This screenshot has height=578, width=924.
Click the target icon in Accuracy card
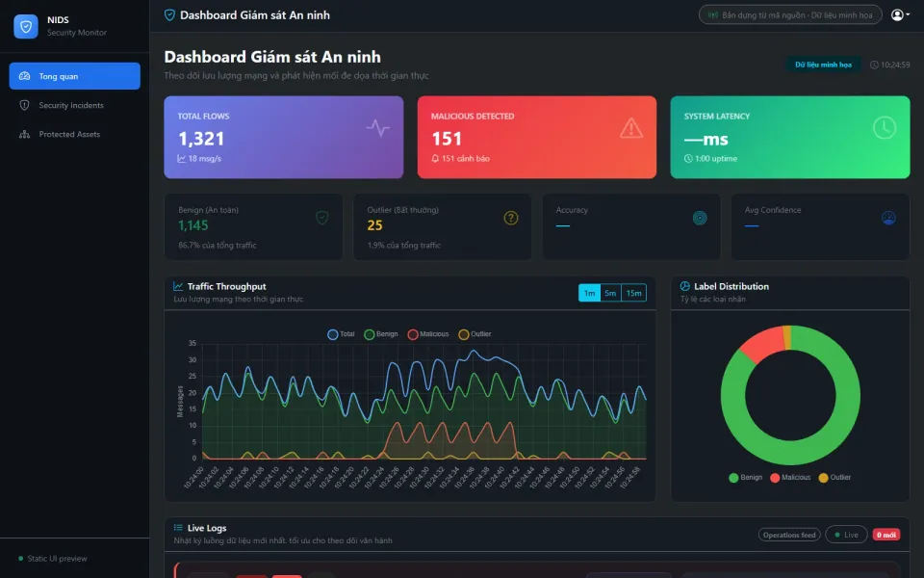pyautogui.click(x=700, y=218)
